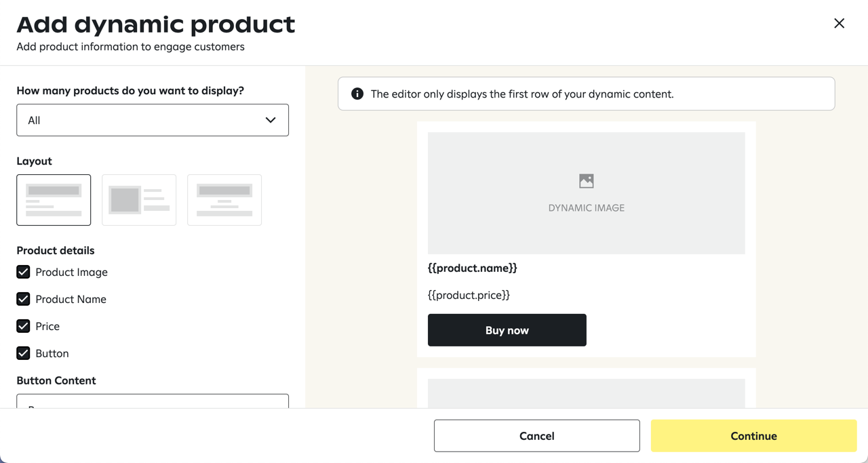The height and width of the screenshot is (463, 868).
Task: Open the products count dropdown
Action: 153,120
